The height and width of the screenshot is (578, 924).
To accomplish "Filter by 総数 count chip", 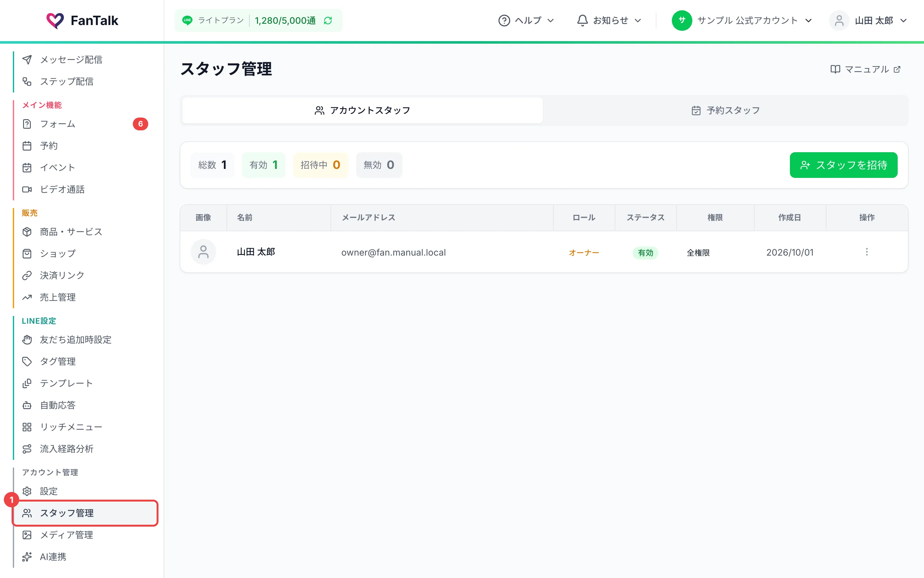I will (x=213, y=165).
